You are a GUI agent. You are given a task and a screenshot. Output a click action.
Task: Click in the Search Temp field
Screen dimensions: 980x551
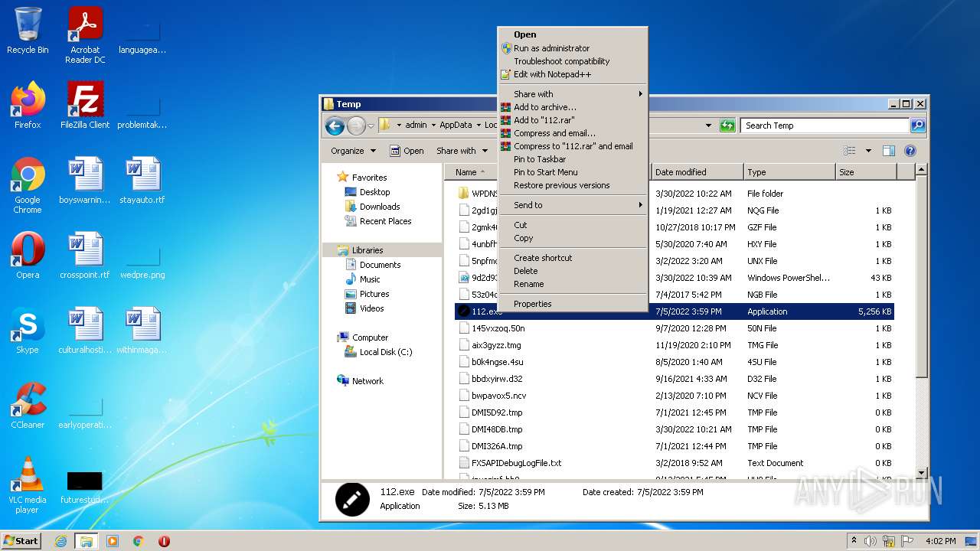click(x=825, y=126)
